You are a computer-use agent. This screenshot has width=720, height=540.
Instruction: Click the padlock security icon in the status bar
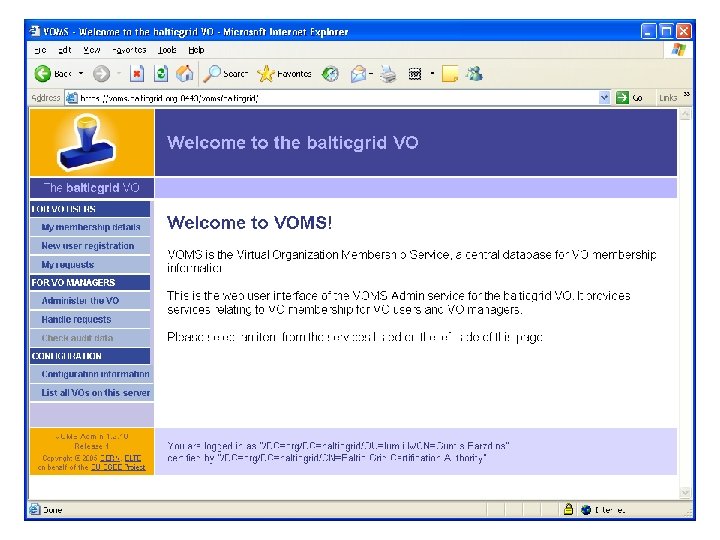click(568, 509)
